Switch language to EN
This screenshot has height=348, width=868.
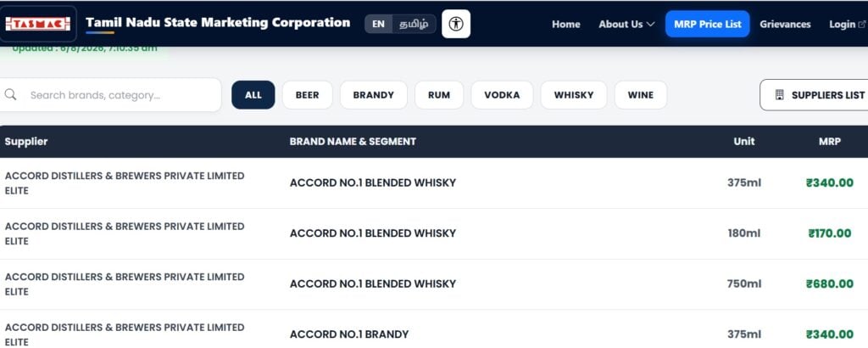click(379, 24)
